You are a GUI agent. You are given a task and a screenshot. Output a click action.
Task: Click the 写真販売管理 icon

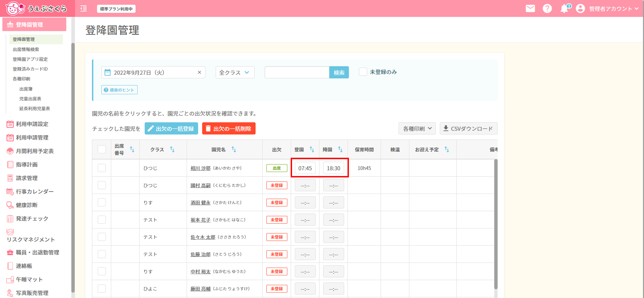click(x=10, y=293)
